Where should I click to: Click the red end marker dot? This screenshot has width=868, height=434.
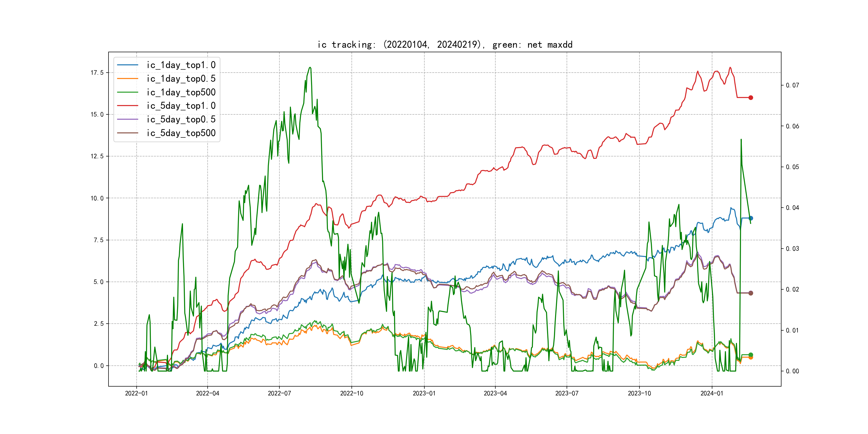(x=751, y=98)
